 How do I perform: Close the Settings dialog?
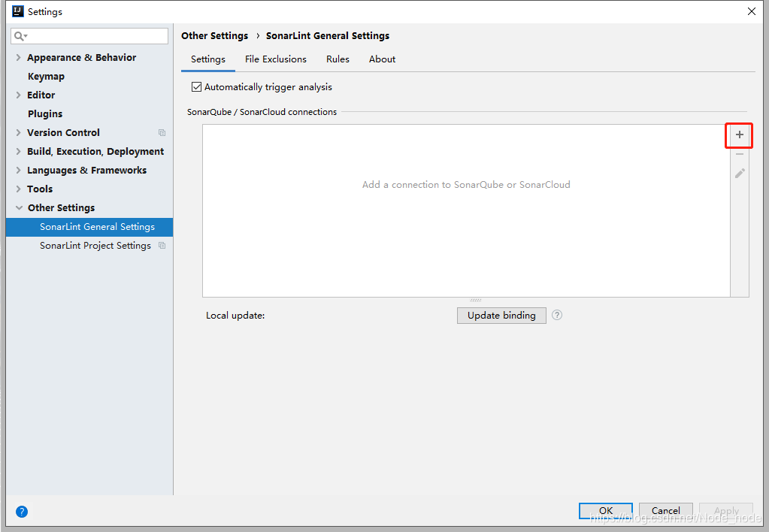(x=752, y=11)
